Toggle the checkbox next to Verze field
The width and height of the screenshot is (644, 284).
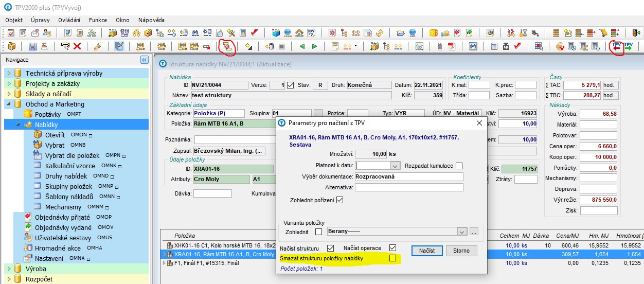click(x=291, y=85)
